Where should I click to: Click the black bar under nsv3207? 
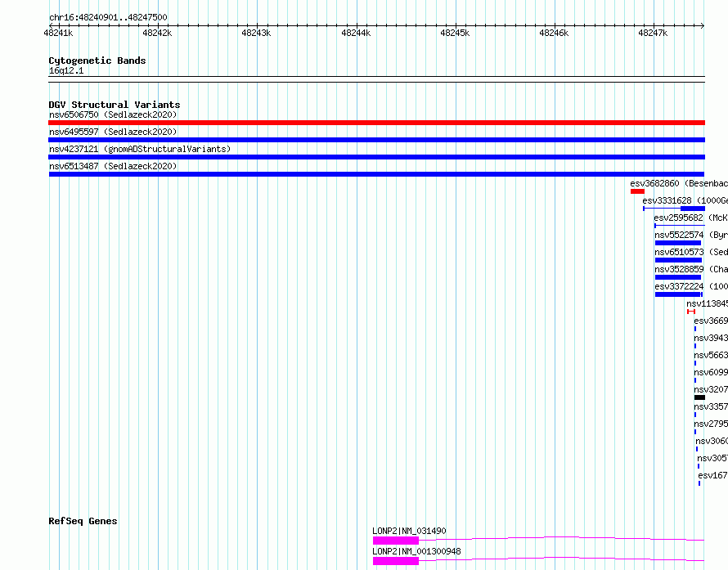coord(699,397)
